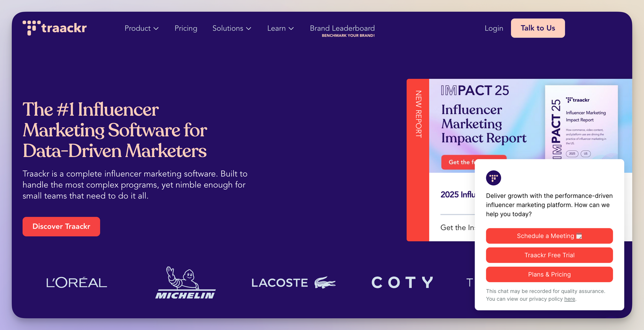Image resolution: width=644 pixels, height=330 pixels.
Task: Open the Product dropdown menu
Action: [142, 28]
